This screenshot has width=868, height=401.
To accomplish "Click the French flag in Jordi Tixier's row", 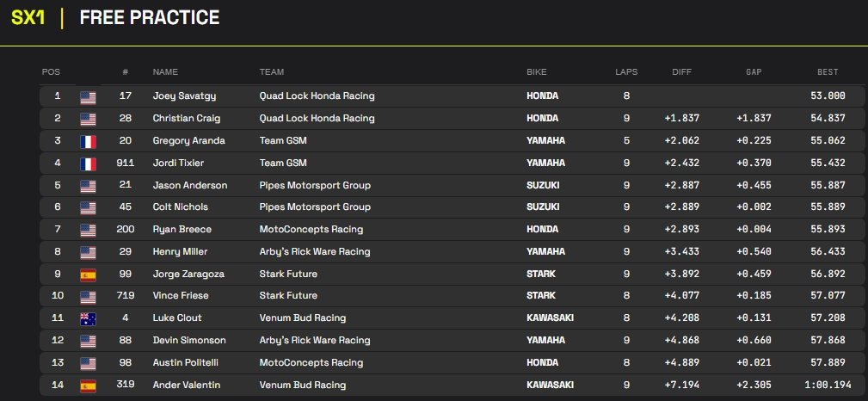I will pos(88,163).
